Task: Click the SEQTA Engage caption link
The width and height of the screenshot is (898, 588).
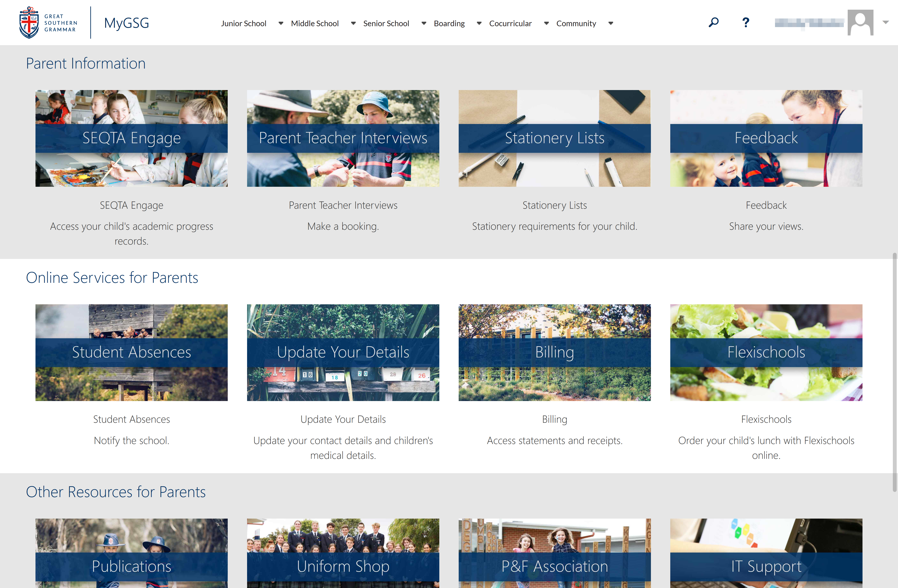Action: (131, 205)
